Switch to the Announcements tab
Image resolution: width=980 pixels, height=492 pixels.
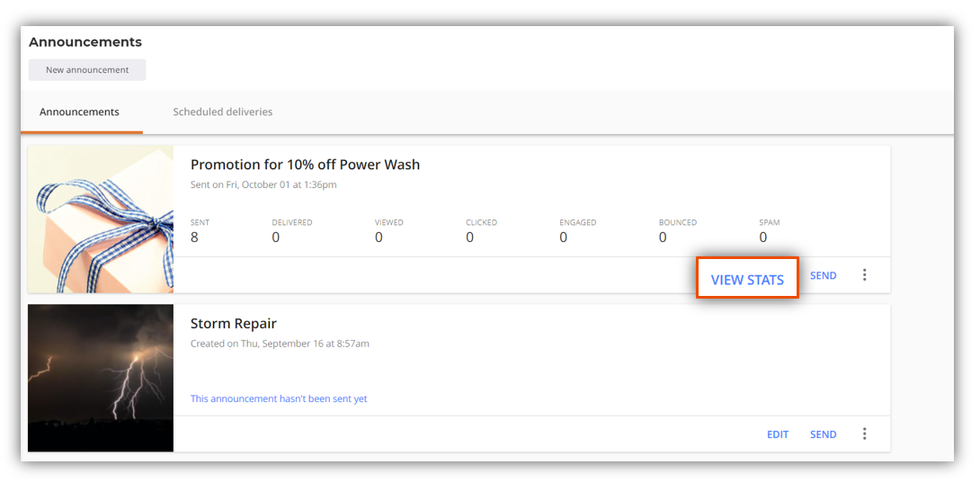click(x=79, y=112)
